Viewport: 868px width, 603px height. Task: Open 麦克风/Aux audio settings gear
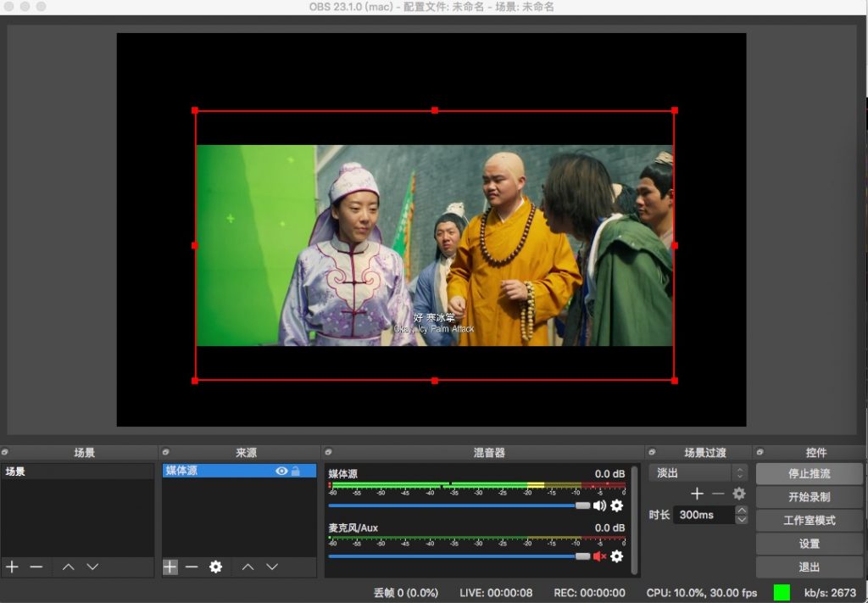[616, 556]
